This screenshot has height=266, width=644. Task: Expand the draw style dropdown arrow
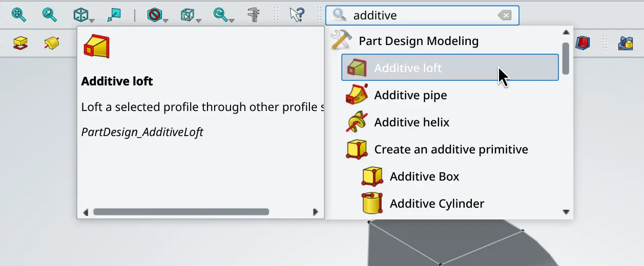[x=165, y=21]
